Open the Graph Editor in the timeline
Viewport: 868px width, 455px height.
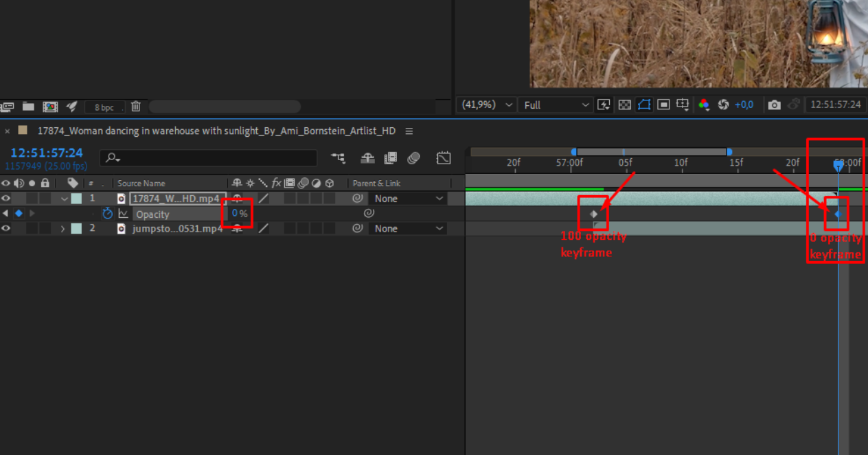(x=443, y=158)
